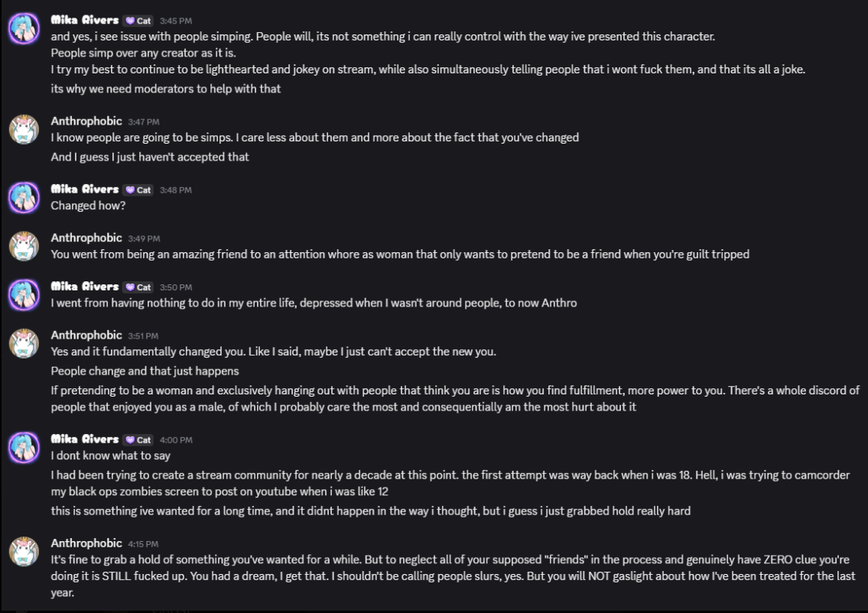This screenshot has width=868, height=613.
Task: Select the Cat role badge on the 4:00 PM message
Action: (x=138, y=440)
